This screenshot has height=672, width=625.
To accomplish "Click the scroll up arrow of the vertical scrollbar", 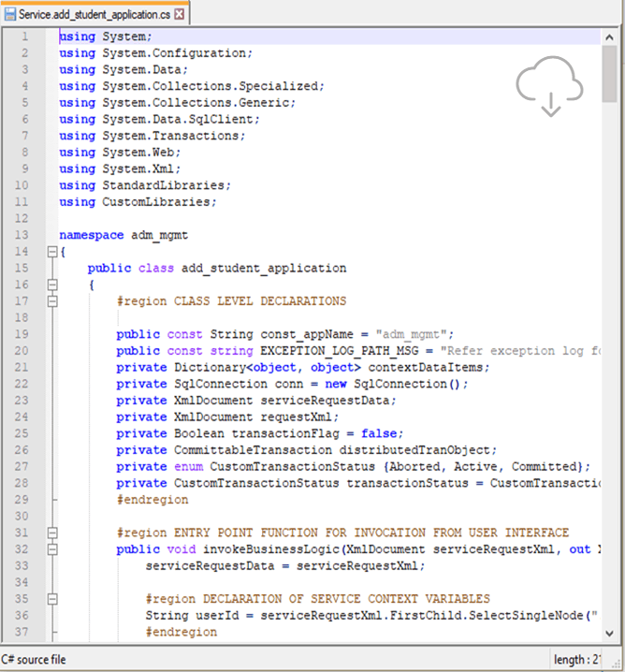I will [609, 37].
